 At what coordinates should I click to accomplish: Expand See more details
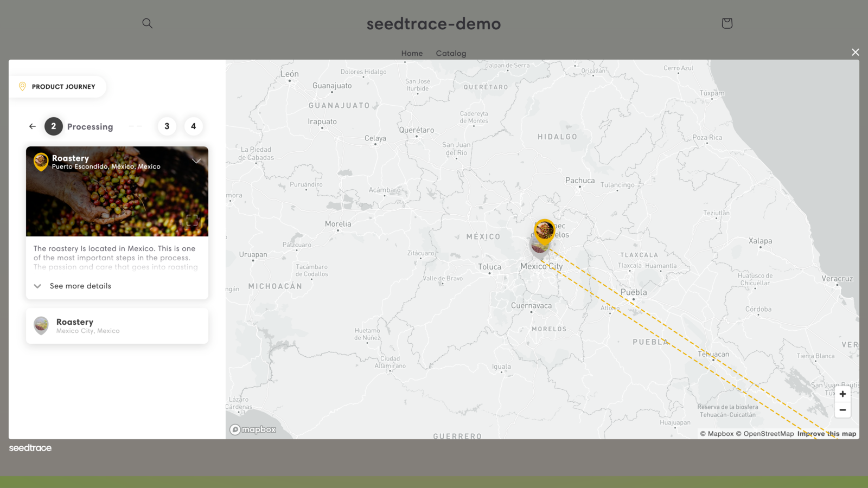[80, 286]
